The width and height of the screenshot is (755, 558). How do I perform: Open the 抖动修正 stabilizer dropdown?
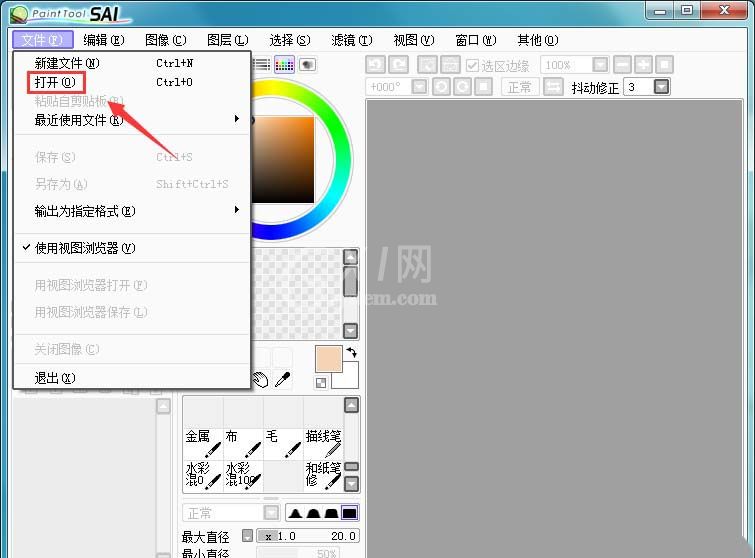[x=662, y=87]
